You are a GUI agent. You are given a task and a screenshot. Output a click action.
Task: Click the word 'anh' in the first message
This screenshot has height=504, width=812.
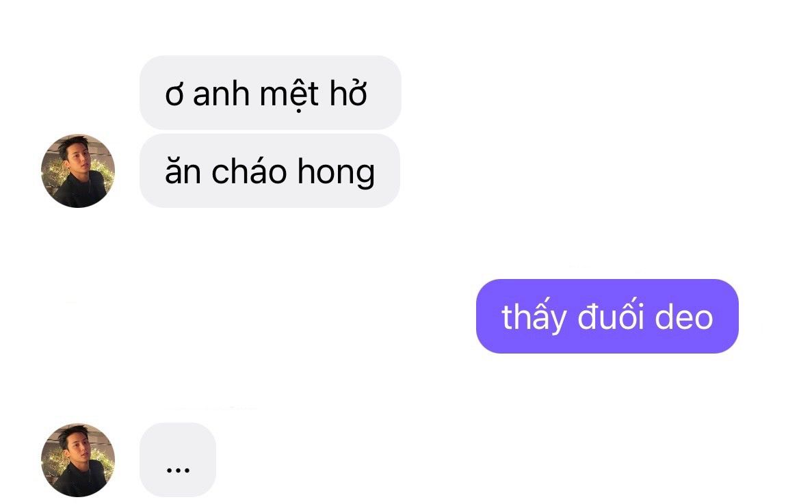pyautogui.click(x=221, y=94)
